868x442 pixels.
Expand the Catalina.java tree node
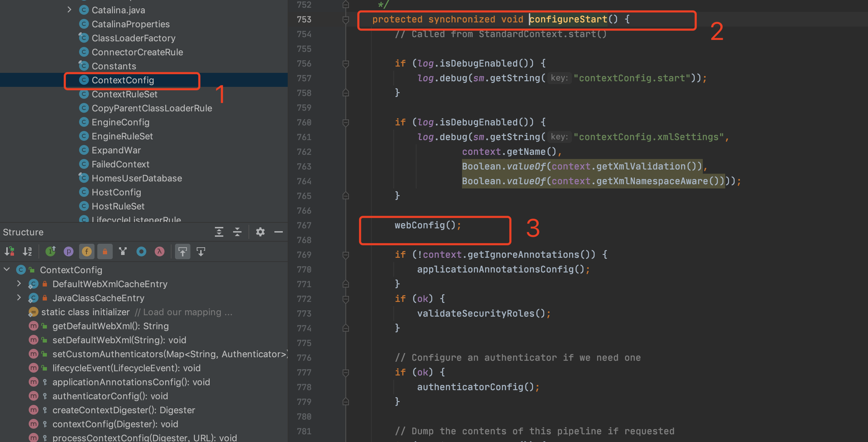69,10
